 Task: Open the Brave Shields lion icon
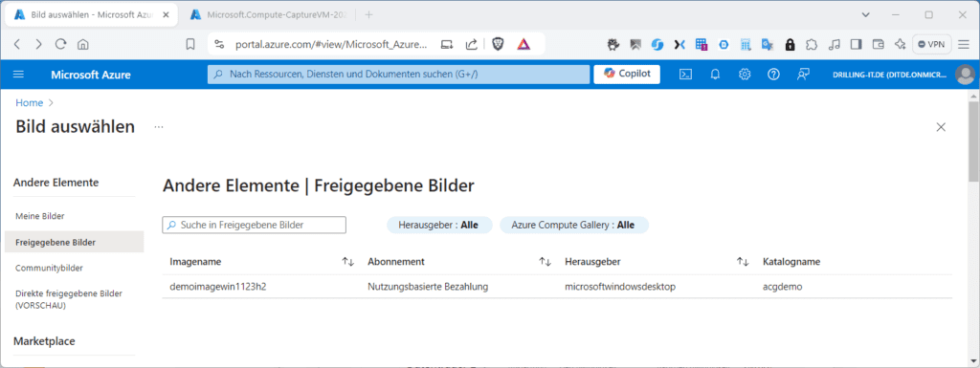tap(498, 44)
